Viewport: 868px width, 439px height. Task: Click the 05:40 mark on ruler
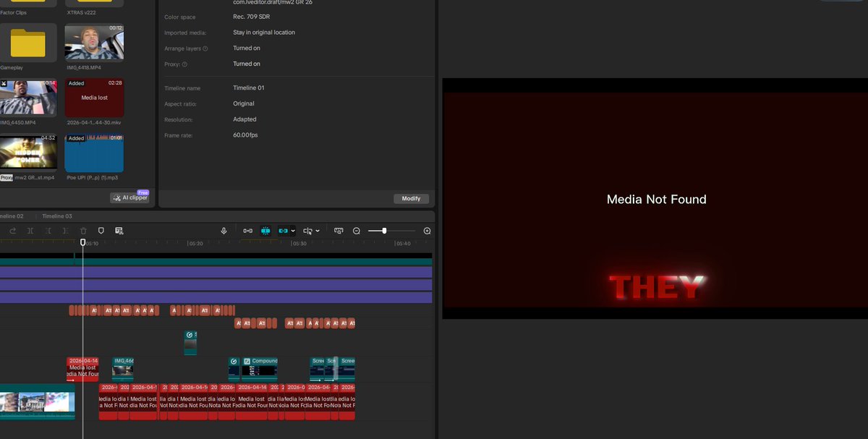click(x=404, y=244)
